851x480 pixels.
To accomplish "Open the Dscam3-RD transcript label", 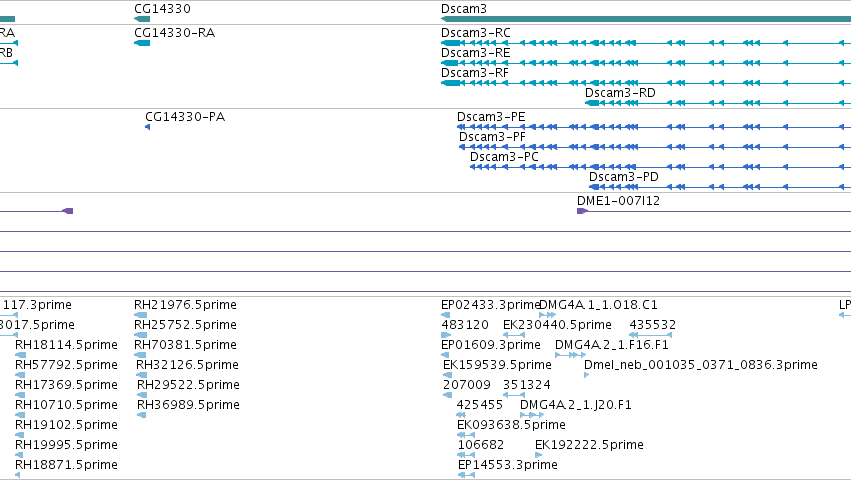I will 620,93.
